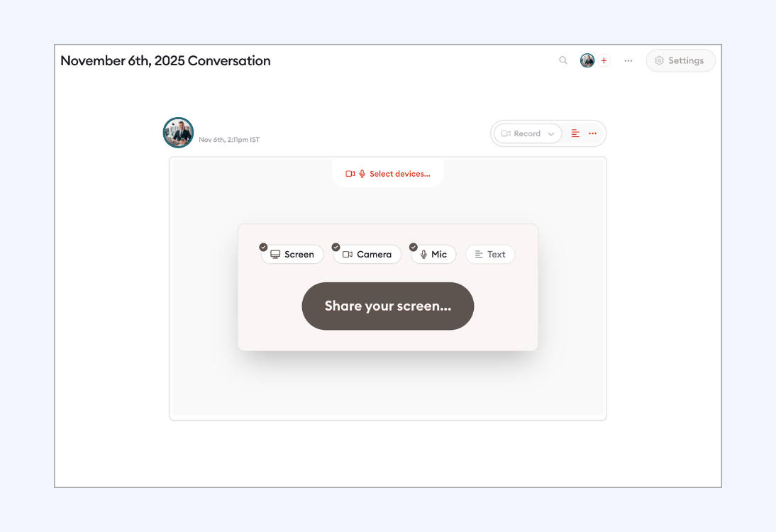Open the red three-dot options beside Record
This screenshot has width=776, height=532.
click(x=593, y=133)
